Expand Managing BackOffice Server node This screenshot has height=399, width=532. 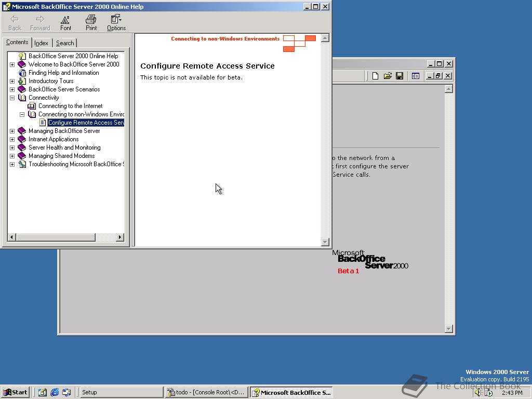(12, 131)
